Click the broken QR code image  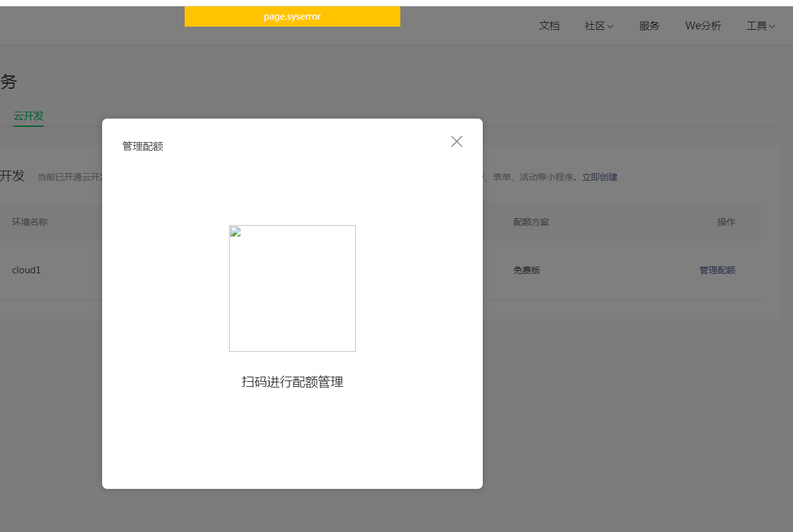[x=292, y=289]
